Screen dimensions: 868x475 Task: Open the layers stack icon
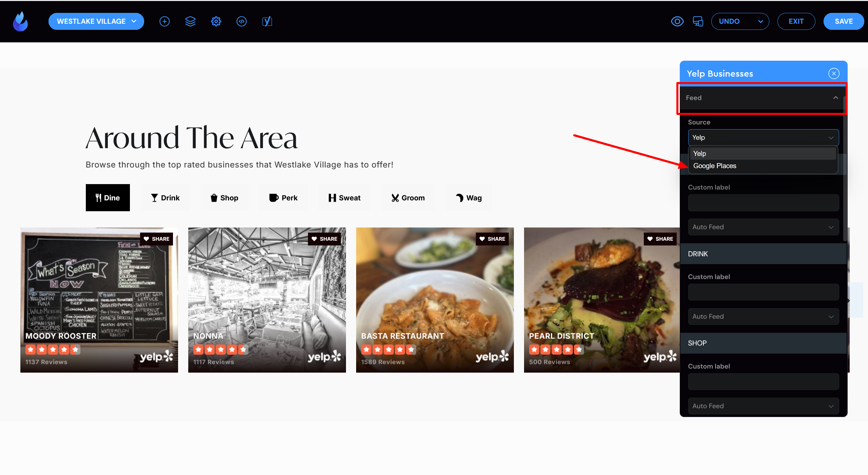pos(190,21)
